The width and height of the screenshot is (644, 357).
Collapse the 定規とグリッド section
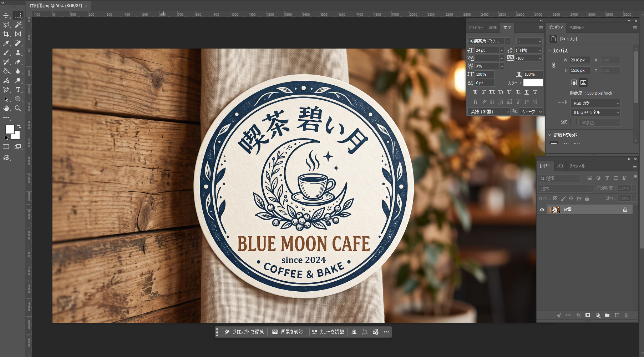pos(550,135)
